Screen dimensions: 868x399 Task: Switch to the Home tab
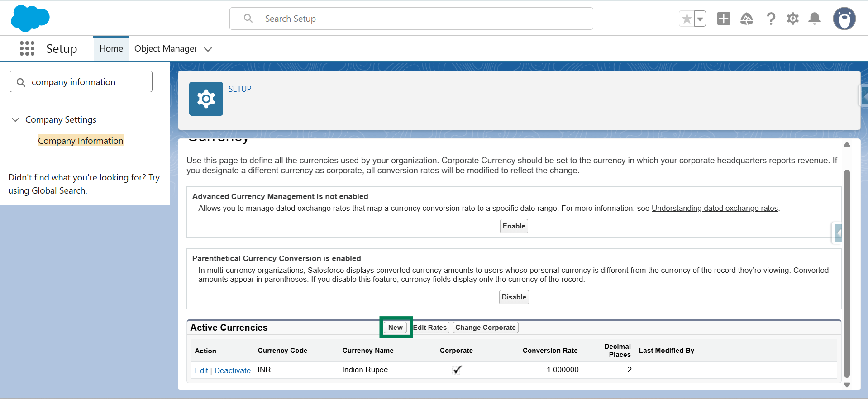111,48
